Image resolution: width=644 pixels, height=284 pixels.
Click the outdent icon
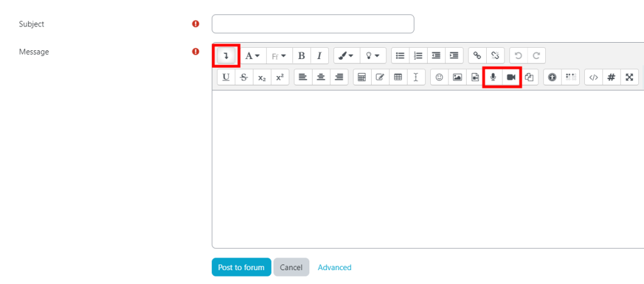[x=436, y=56]
